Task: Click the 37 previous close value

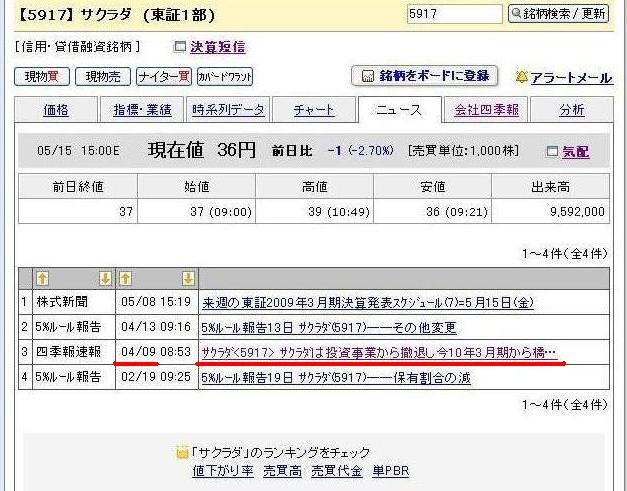Action: tap(126, 212)
